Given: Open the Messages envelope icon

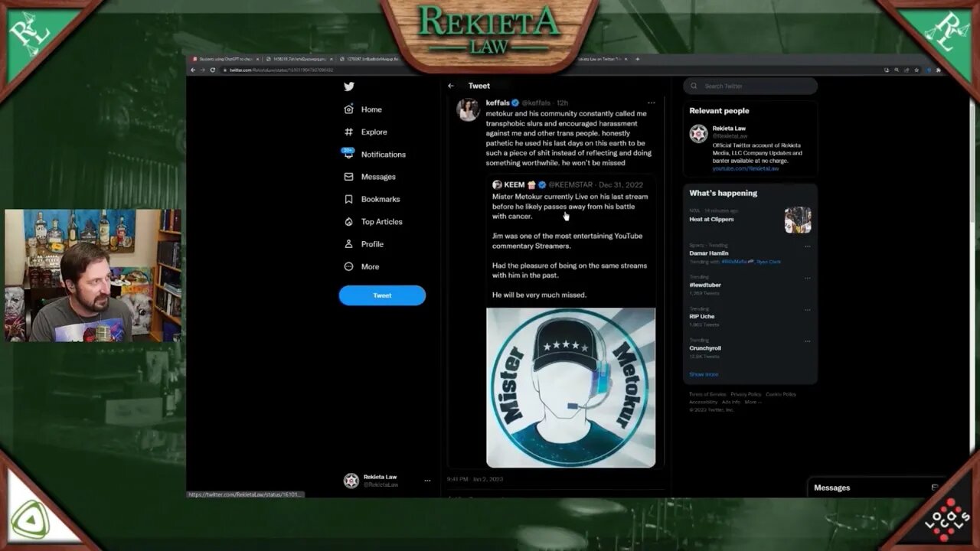Looking at the screenshot, I should [x=348, y=177].
